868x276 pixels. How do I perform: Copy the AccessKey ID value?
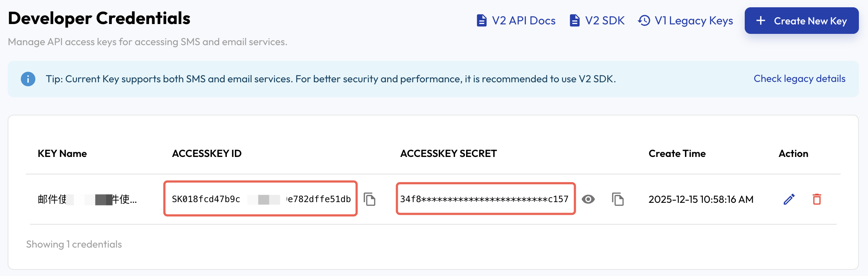(x=369, y=199)
